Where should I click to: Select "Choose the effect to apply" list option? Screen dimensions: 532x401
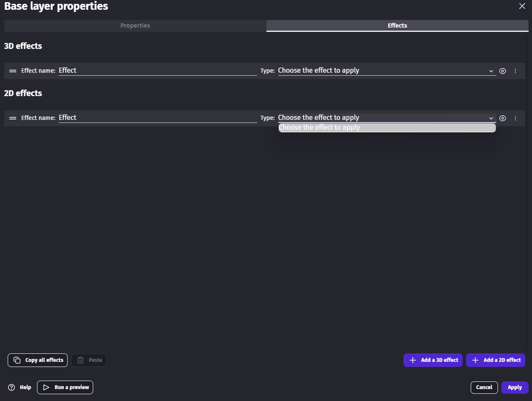[x=386, y=128]
